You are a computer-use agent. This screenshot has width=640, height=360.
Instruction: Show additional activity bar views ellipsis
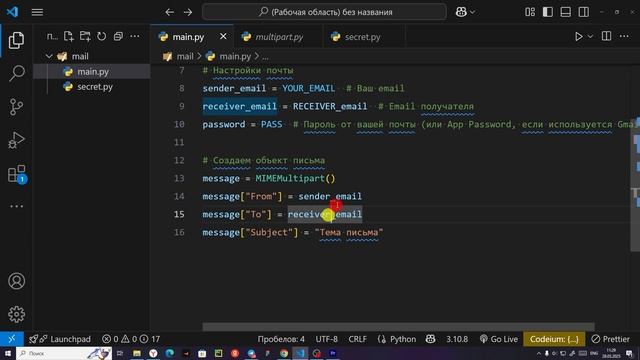[16, 207]
